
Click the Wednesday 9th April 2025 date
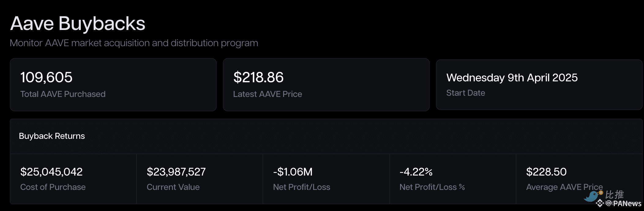click(x=512, y=78)
